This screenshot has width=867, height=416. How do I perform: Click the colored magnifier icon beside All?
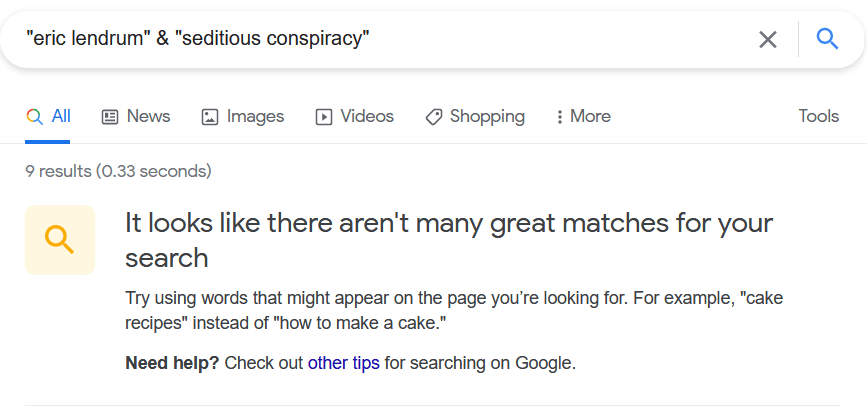click(x=34, y=117)
